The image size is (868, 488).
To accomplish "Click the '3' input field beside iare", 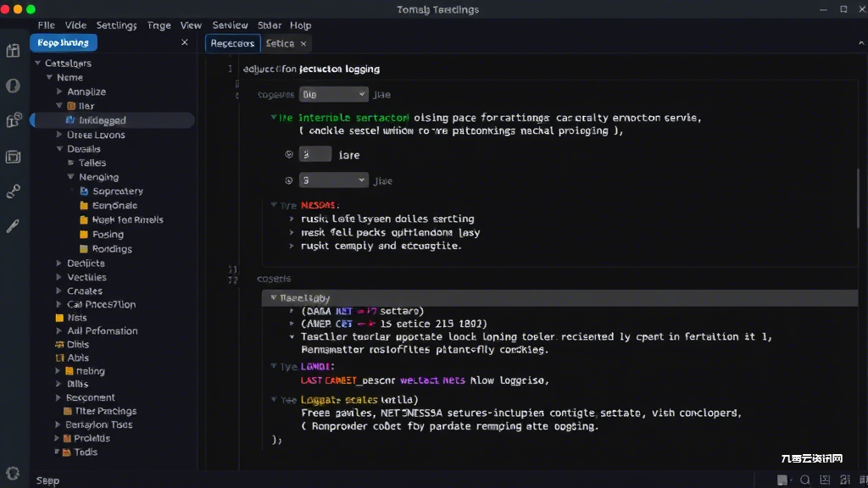I will pyautogui.click(x=315, y=154).
